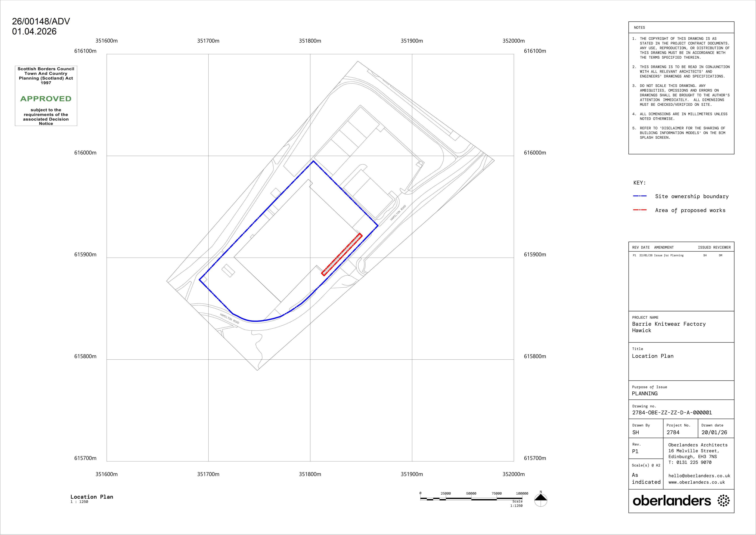Click the right 615800m northing label
The image size is (756, 535).
click(x=535, y=356)
